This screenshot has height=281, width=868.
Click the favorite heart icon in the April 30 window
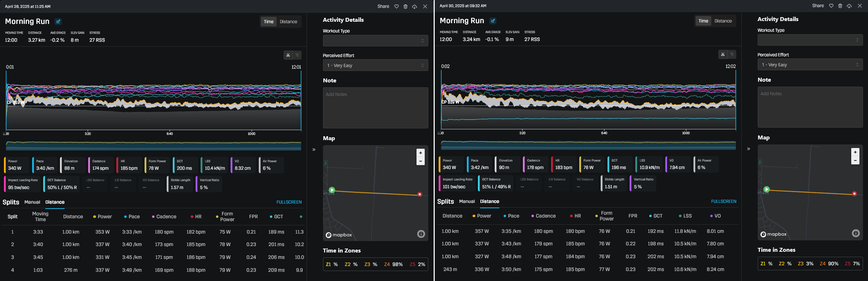click(831, 6)
